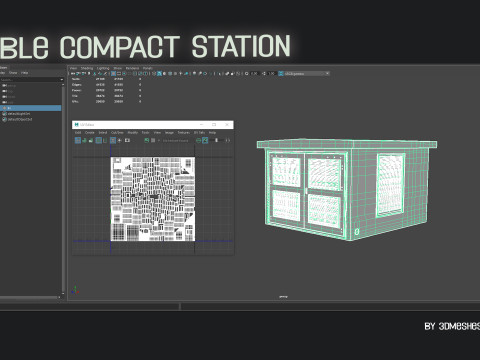This screenshot has width=480, height=360.
Task: Click the Outliner search field
Action: click(x=30, y=80)
